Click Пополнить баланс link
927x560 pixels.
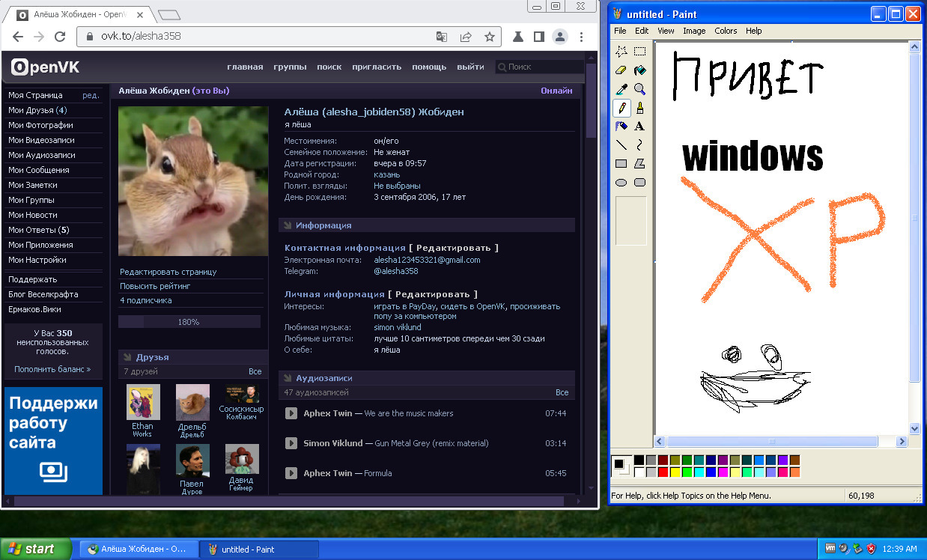52,369
